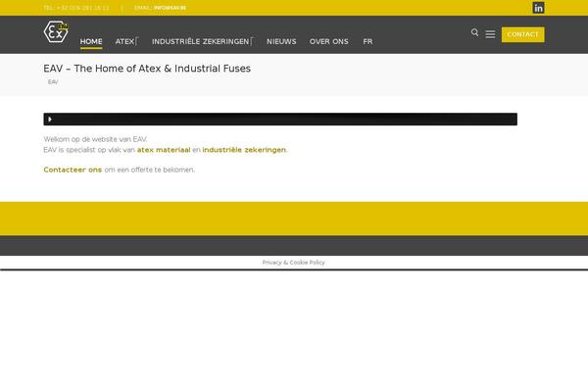This screenshot has height=392, width=588.
Task: Play the video player
Action: pos(50,120)
